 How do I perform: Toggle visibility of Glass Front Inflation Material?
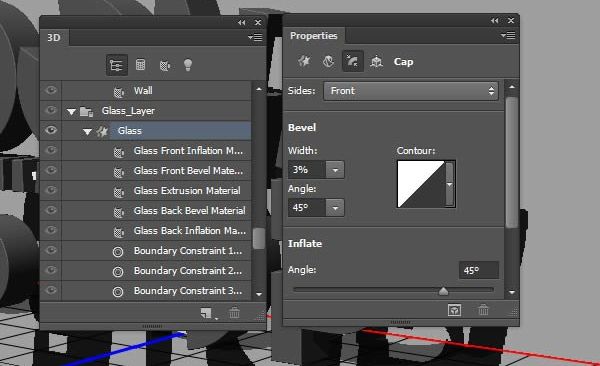(x=51, y=150)
